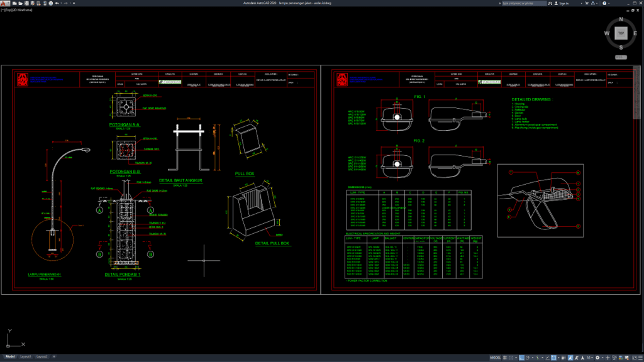Open the 2D Wireframe viewport control menu
Screen dimensions: 644x362
click(22, 10)
